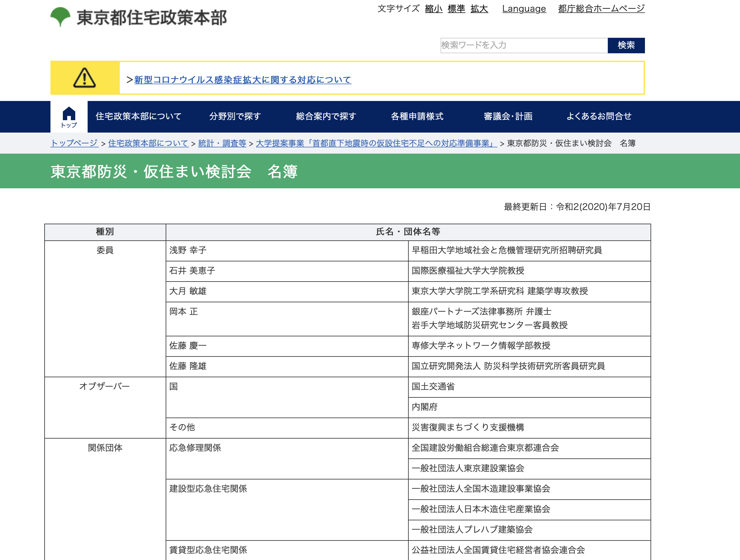Click the 検索 search button
Screen dimensions: 740x560
click(626, 45)
